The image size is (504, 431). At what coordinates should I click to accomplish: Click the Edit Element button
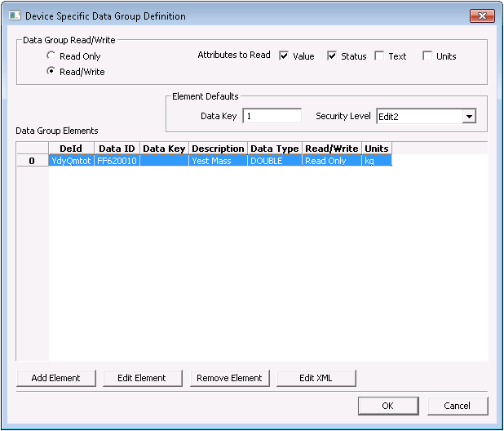(142, 378)
